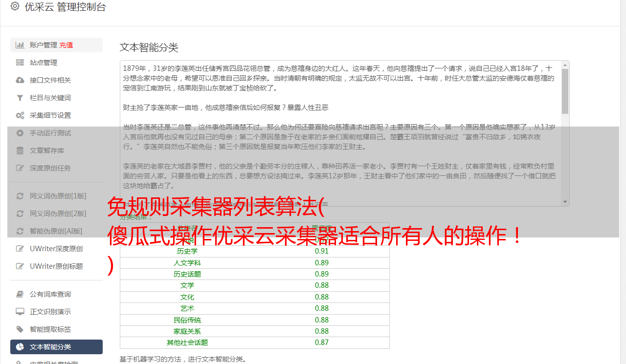Click the gear icon beside 优采云 管理控制台
This screenshot has width=626, height=364.
tap(15, 6)
